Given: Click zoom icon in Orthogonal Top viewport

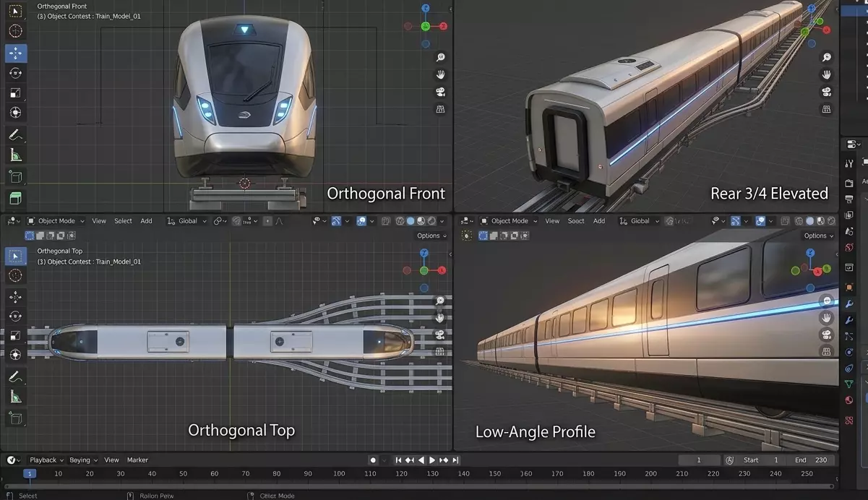Looking at the screenshot, I should [x=440, y=301].
